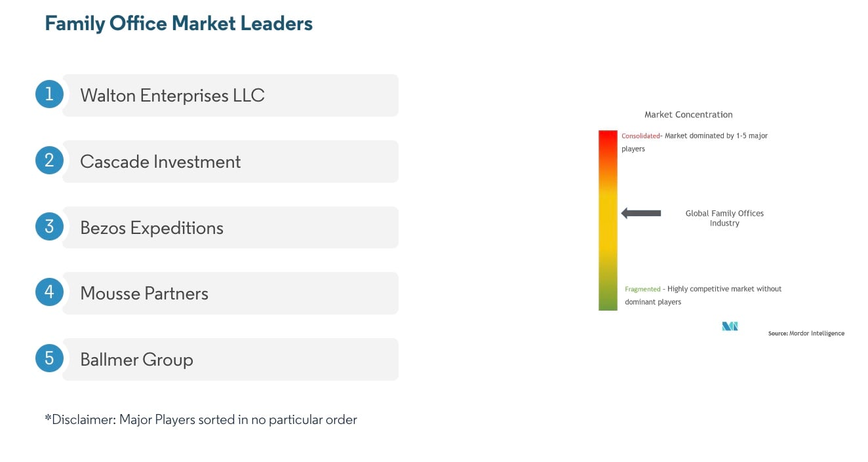Click the number 2 circle badge
Viewport: 868px width, 462px height.
coord(49,161)
